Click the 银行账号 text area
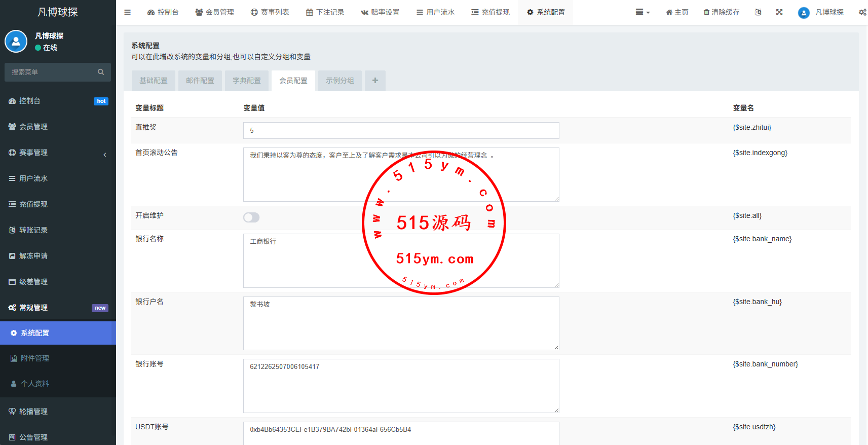Viewport: 868px width, 445px height. click(401, 386)
